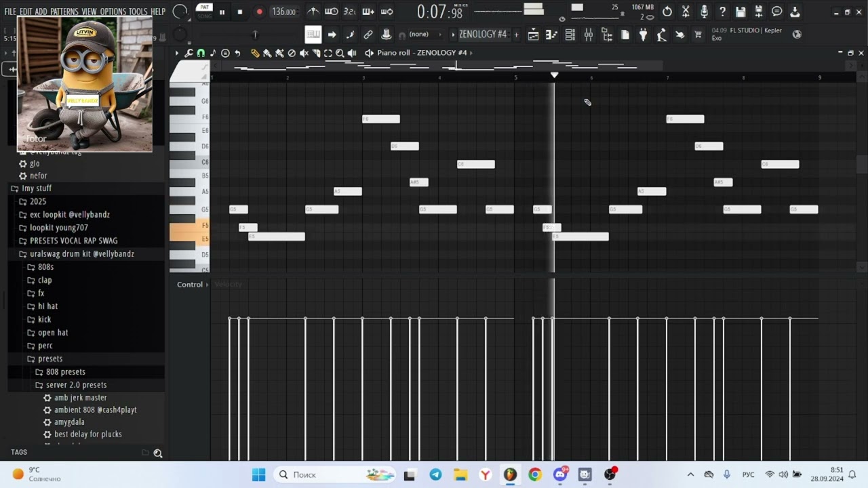Add a new pattern with plus button
868x488 pixels.
pos(516,35)
